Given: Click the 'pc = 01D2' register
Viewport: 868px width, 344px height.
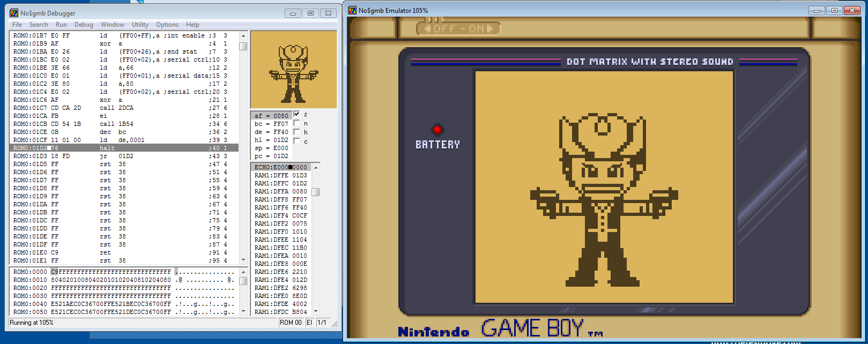Looking at the screenshot, I should pyautogui.click(x=271, y=156).
